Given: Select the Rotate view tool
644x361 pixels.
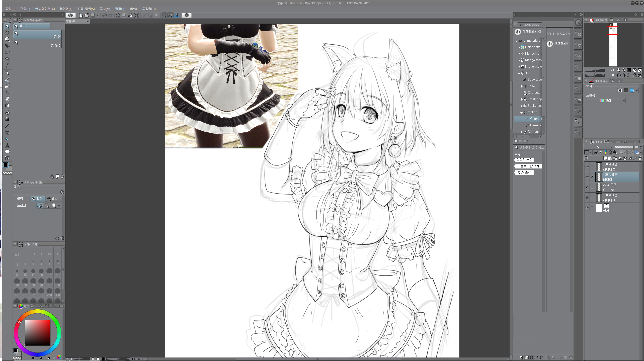Looking at the screenshot, I should (7, 33).
